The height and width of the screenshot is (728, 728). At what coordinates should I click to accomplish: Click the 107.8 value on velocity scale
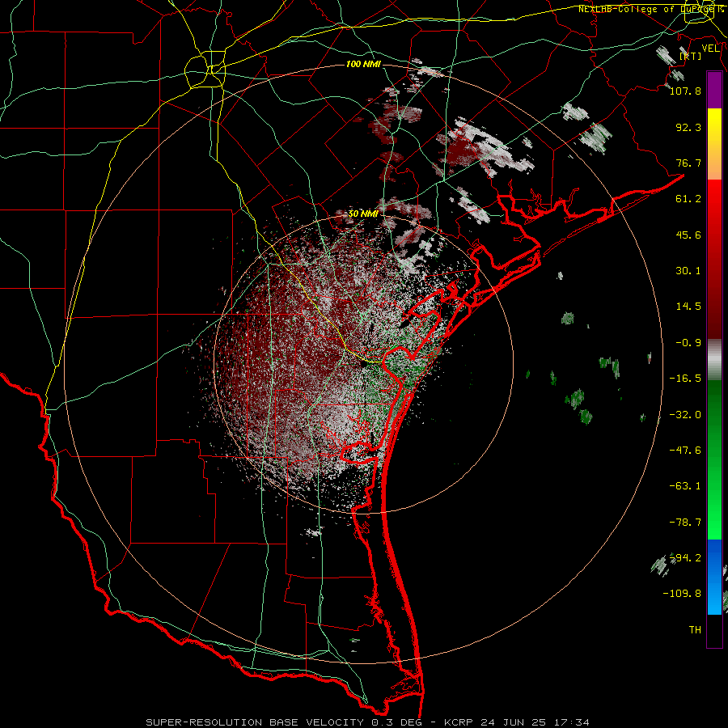(x=685, y=91)
